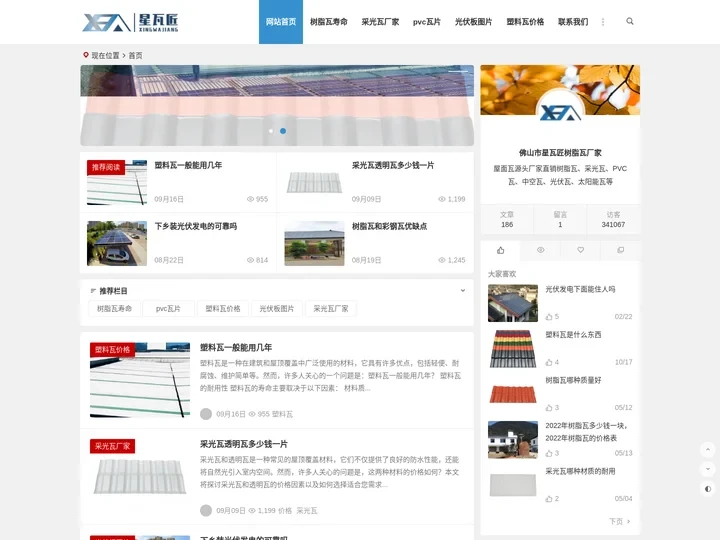Select 光伏板图片 category tag
720x540 pixels.
(276, 309)
